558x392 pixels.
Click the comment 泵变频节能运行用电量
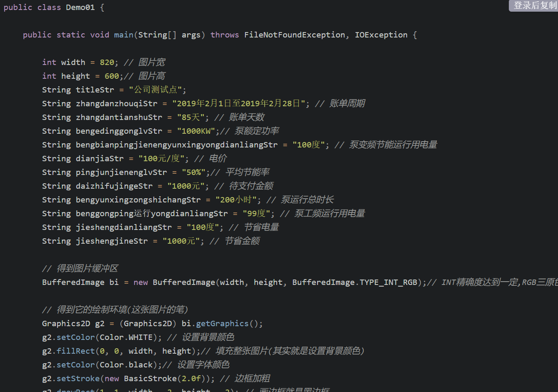pos(393,145)
